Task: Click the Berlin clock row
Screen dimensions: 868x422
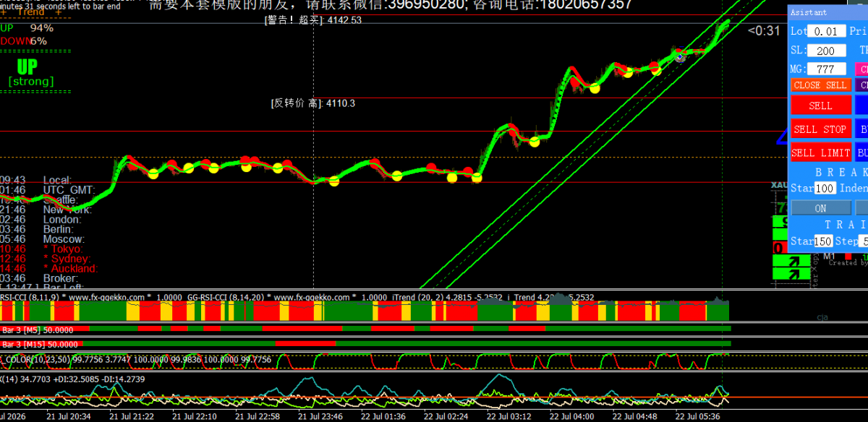Action: [x=37, y=229]
